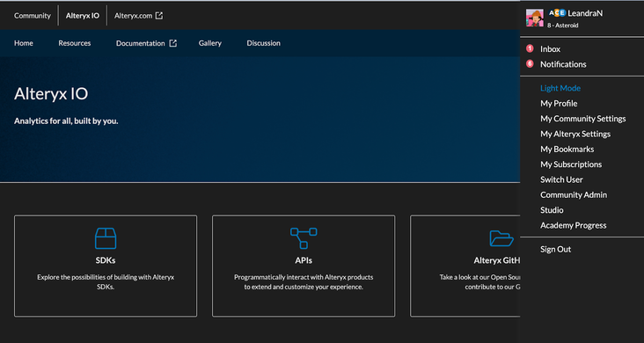Open My Alteryx Settings

coord(575,134)
